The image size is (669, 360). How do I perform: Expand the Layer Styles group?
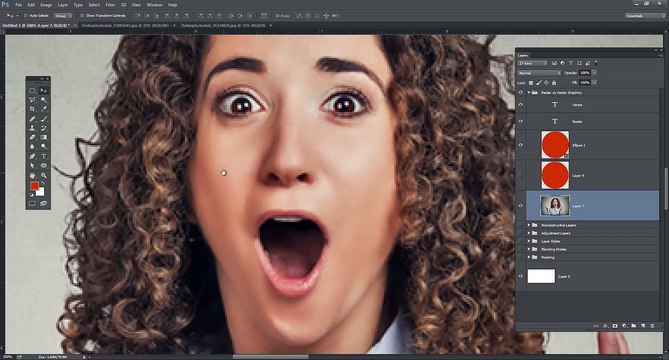coord(529,241)
